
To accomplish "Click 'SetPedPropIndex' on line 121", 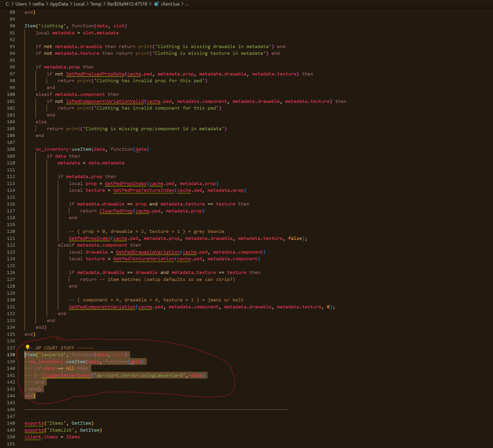I will tap(90, 238).
